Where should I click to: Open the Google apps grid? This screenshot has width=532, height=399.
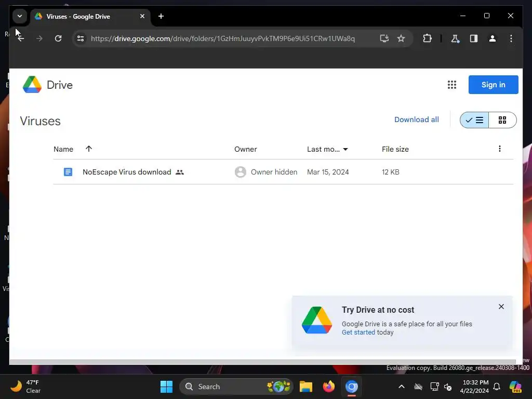[x=451, y=85]
